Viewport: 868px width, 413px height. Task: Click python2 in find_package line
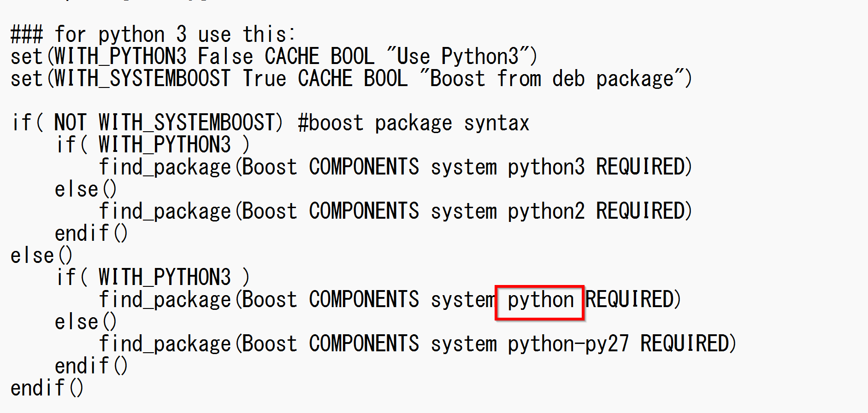click(546, 211)
